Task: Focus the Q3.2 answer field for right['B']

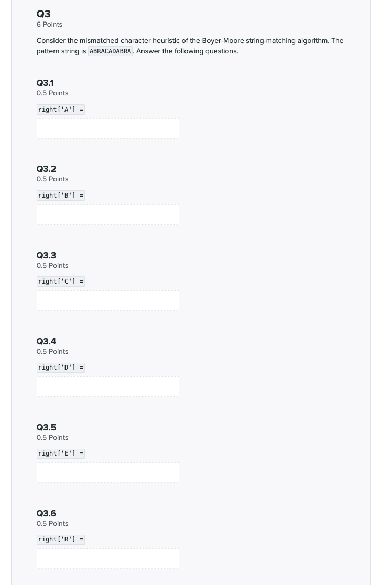Action: point(108,214)
